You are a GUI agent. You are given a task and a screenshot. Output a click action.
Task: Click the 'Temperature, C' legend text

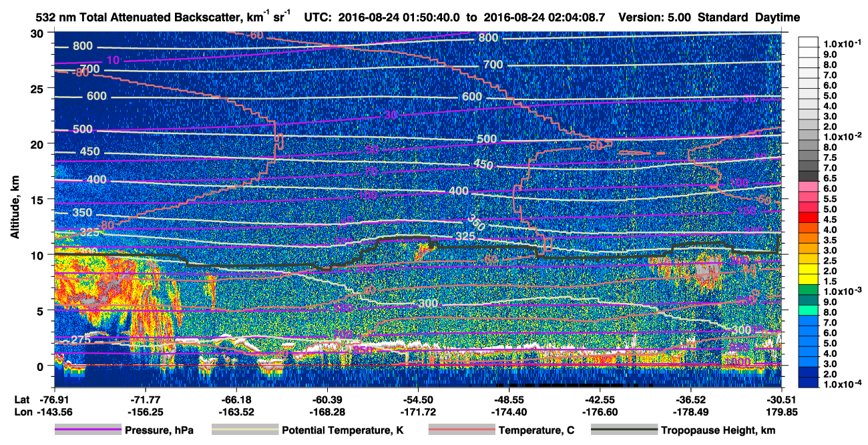[535, 430]
